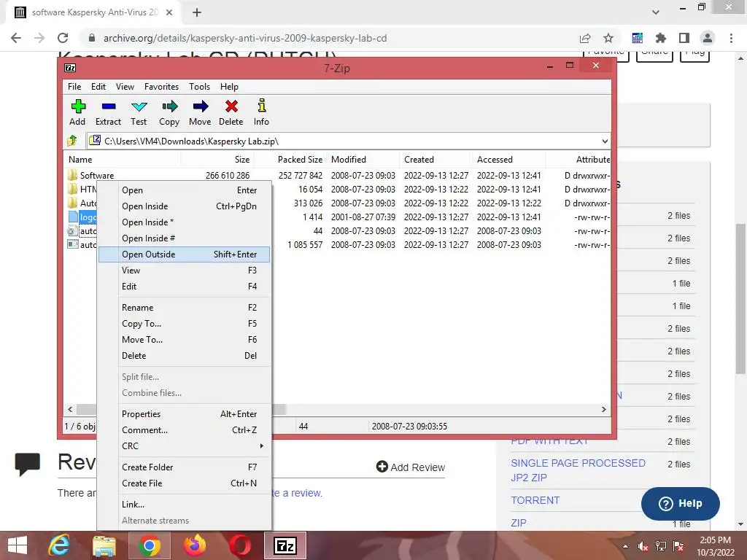Click the Copy toolbar icon
747x560 pixels.
pyautogui.click(x=169, y=106)
